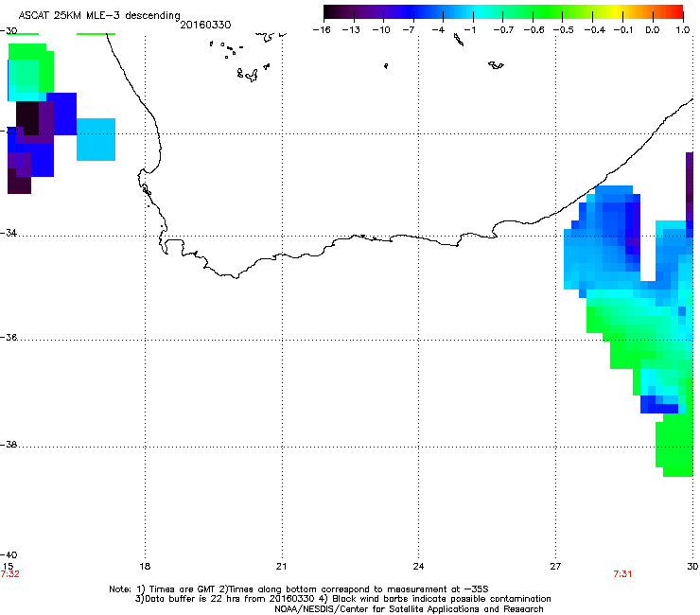Click the NOAA/NESDIS credit line
The height and width of the screenshot is (615, 700).
coord(409,609)
